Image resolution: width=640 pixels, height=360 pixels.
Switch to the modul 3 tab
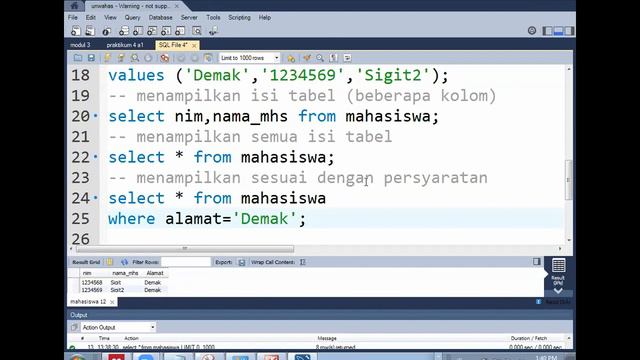tap(80, 45)
